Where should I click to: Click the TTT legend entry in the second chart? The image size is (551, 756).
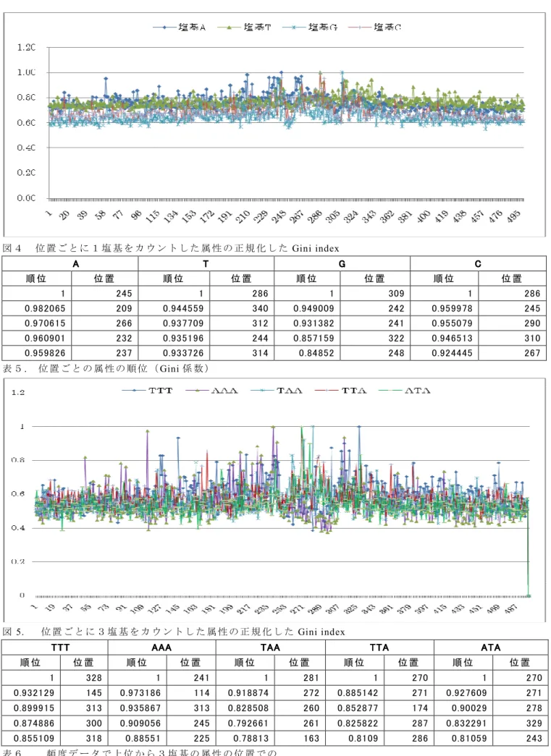(148, 391)
